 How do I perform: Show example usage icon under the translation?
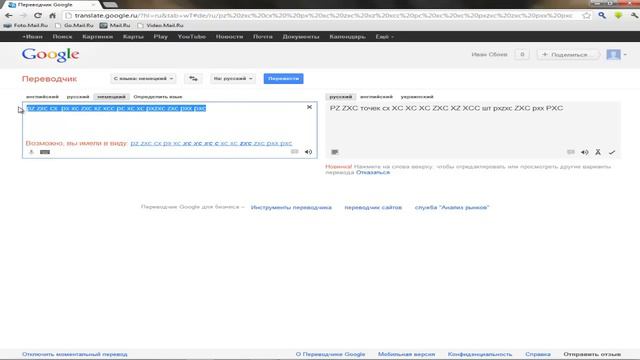pyautogui.click(x=335, y=152)
